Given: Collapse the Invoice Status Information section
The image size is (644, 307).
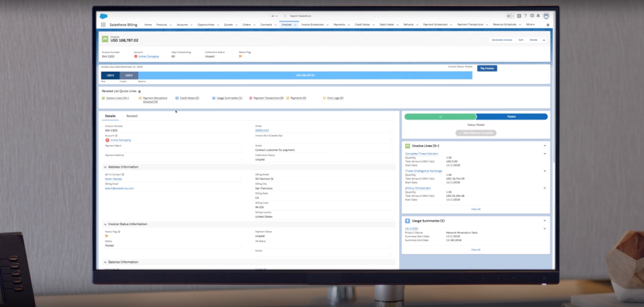Looking at the screenshot, I should coord(105,224).
